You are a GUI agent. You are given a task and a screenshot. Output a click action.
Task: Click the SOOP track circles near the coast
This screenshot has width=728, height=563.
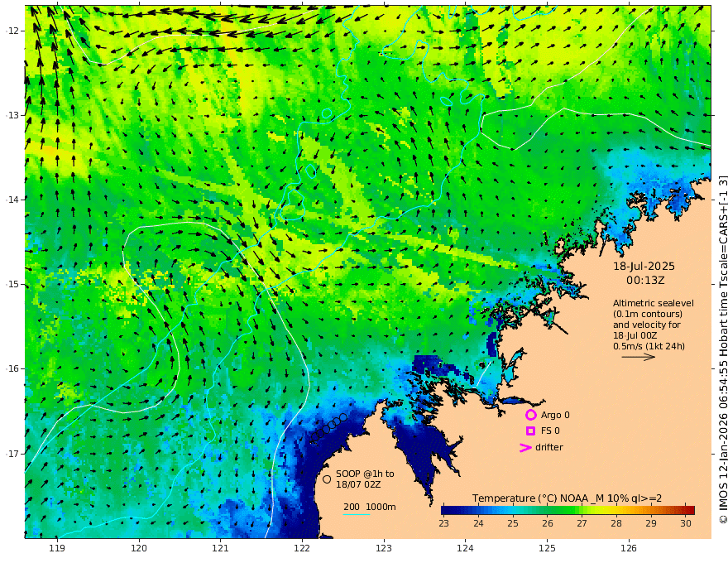pos(328,427)
